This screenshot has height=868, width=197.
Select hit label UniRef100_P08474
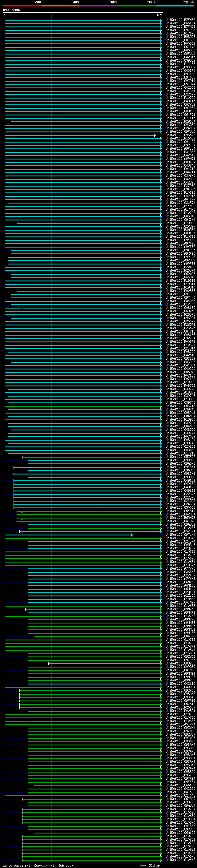coord(180,440)
